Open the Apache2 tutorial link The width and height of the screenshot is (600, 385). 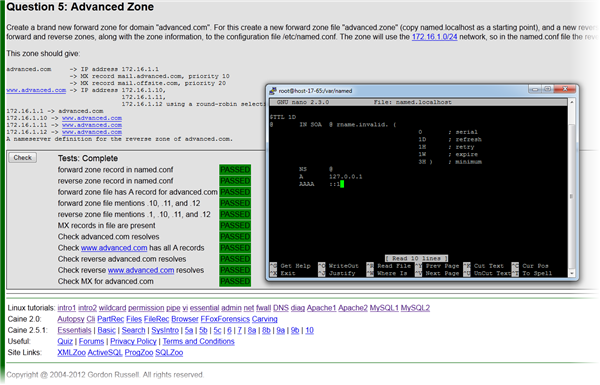353,308
